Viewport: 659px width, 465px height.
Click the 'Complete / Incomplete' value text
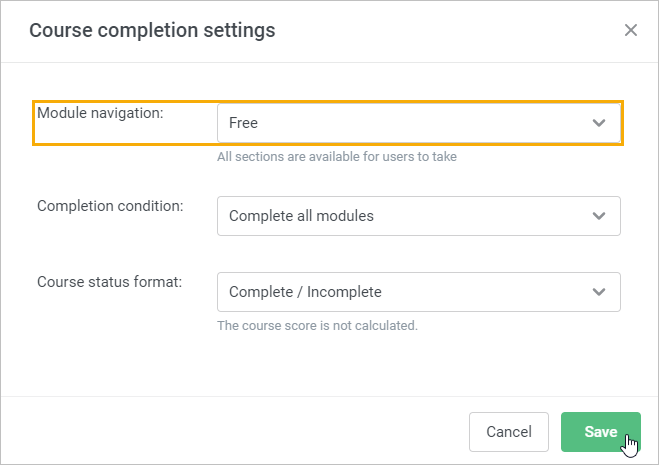click(305, 292)
